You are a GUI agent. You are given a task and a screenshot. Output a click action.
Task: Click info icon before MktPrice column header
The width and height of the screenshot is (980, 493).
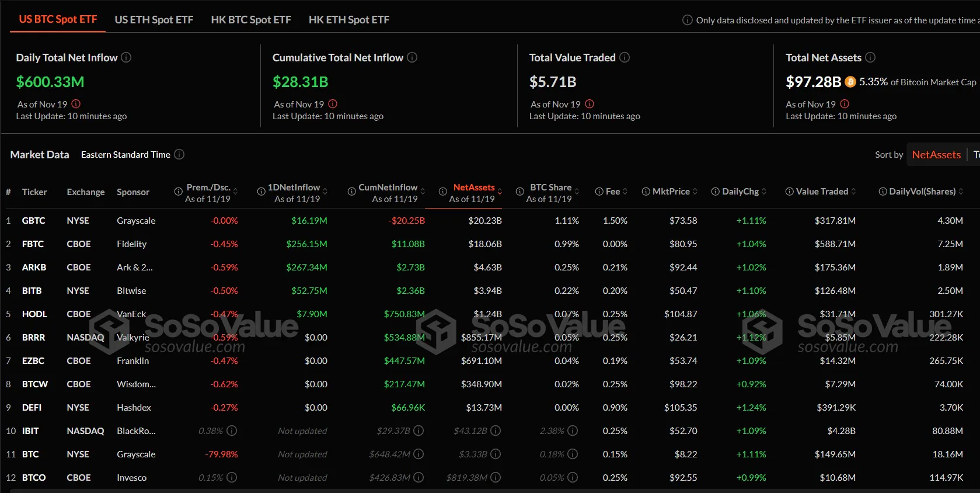[646, 192]
